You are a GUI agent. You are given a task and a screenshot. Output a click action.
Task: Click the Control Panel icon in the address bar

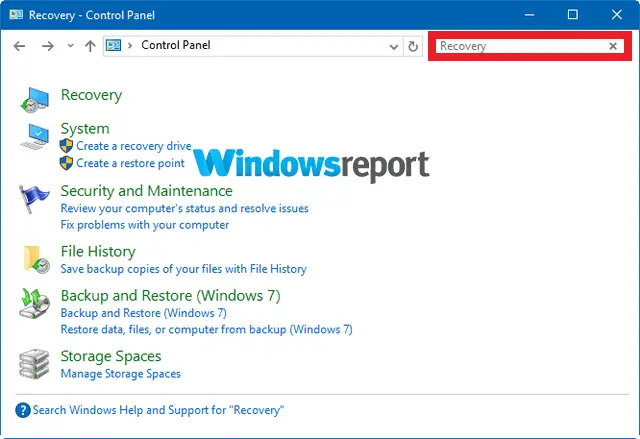(113, 45)
